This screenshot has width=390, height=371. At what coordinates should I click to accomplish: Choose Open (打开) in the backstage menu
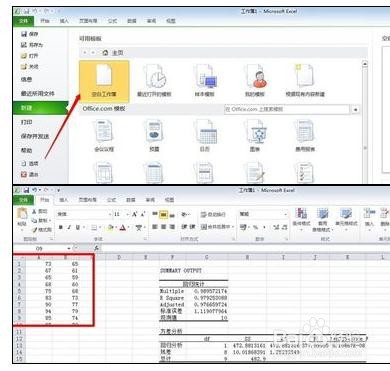pos(30,56)
